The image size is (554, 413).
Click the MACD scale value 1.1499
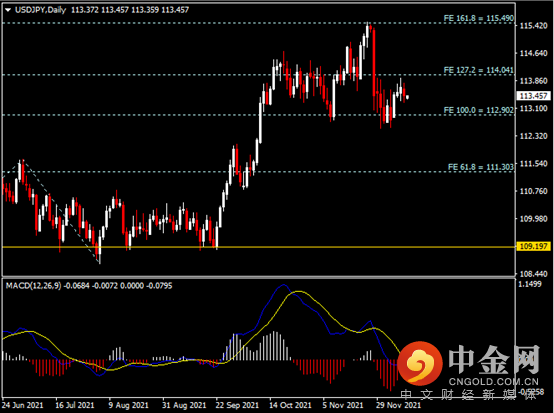pyautogui.click(x=530, y=284)
